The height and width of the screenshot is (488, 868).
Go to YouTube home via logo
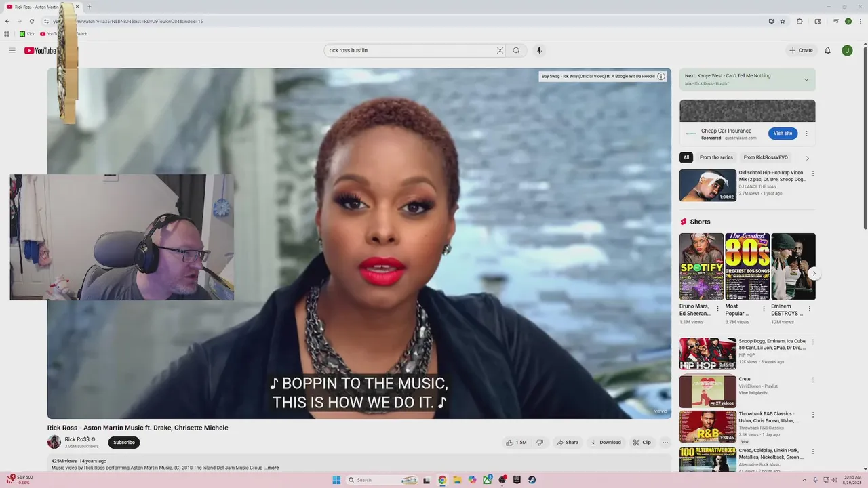pyautogui.click(x=41, y=50)
